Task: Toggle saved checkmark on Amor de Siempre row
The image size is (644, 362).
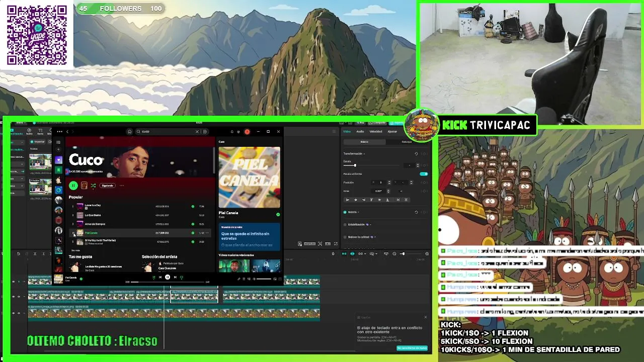Action: [x=193, y=224]
